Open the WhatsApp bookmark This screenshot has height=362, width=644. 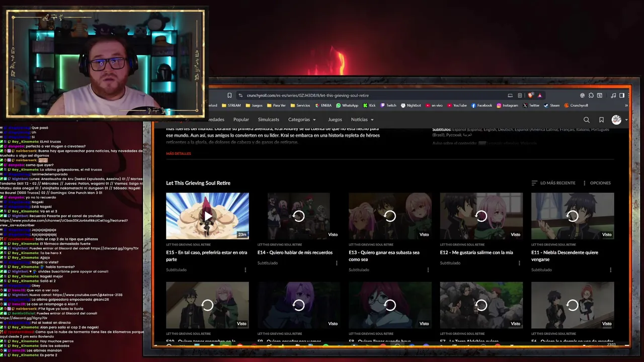pyautogui.click(x=347, y=106)
